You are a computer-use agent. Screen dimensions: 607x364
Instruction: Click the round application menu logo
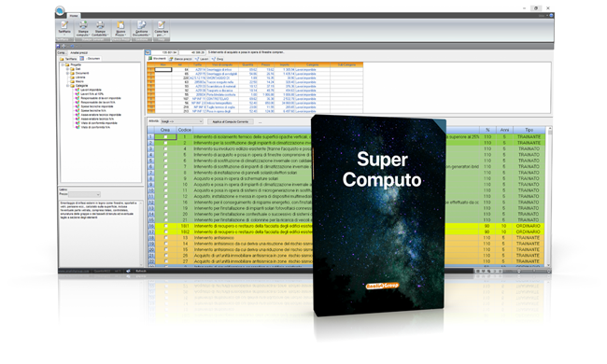[60, 11]
